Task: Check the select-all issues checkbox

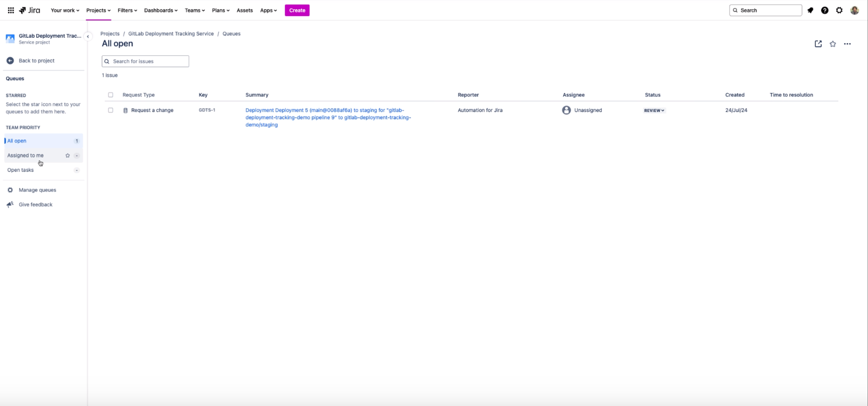Action: point(111,95)
